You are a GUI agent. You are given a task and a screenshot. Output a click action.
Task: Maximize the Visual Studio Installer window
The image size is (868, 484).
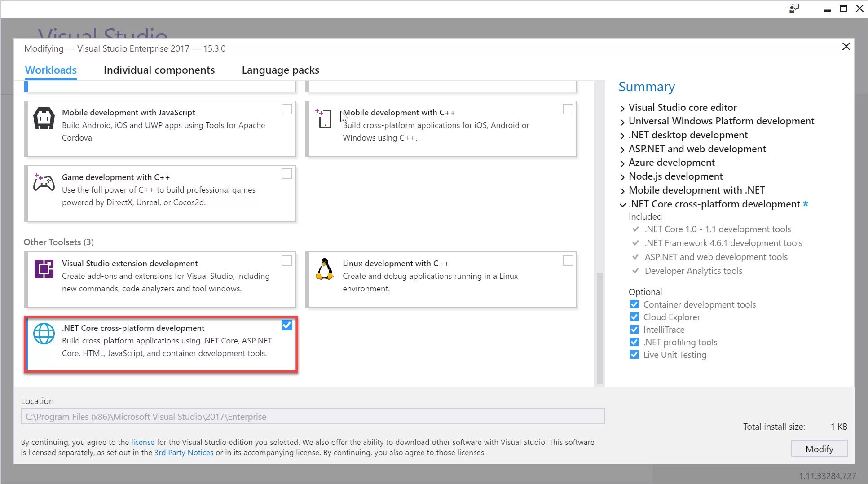844,9
